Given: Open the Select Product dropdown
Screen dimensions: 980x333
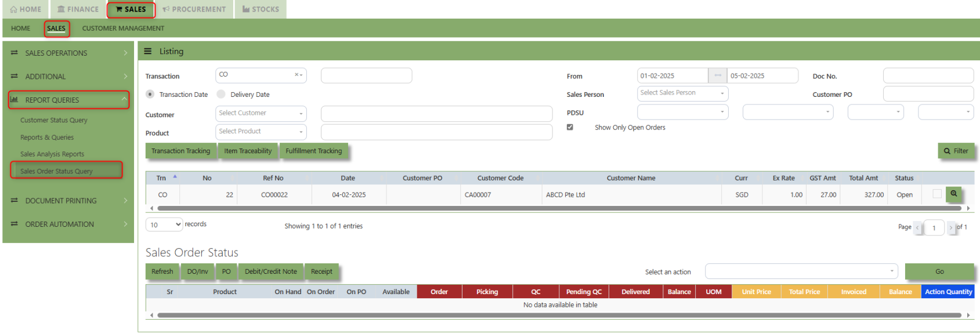Looking at the screenshot, I should [261, 132].
